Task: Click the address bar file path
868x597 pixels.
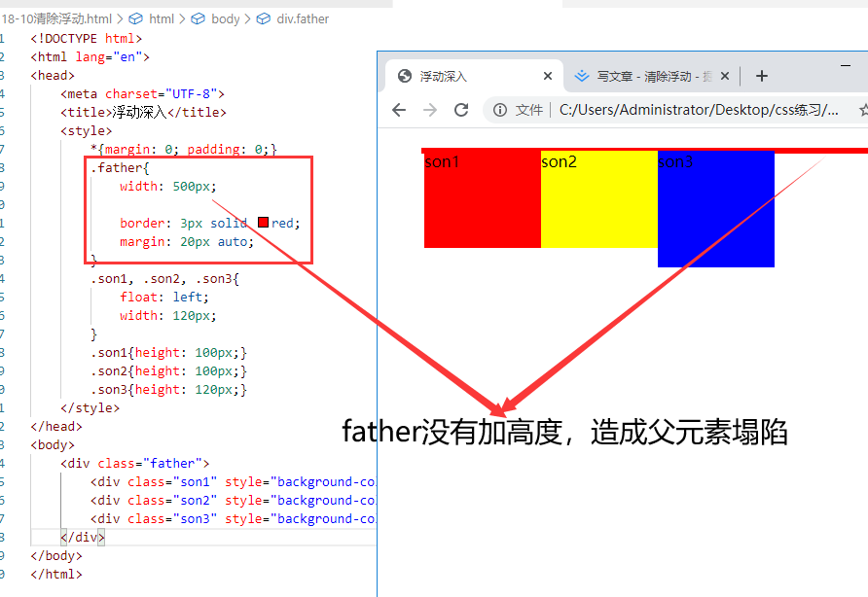Action: tap(699, 110)
